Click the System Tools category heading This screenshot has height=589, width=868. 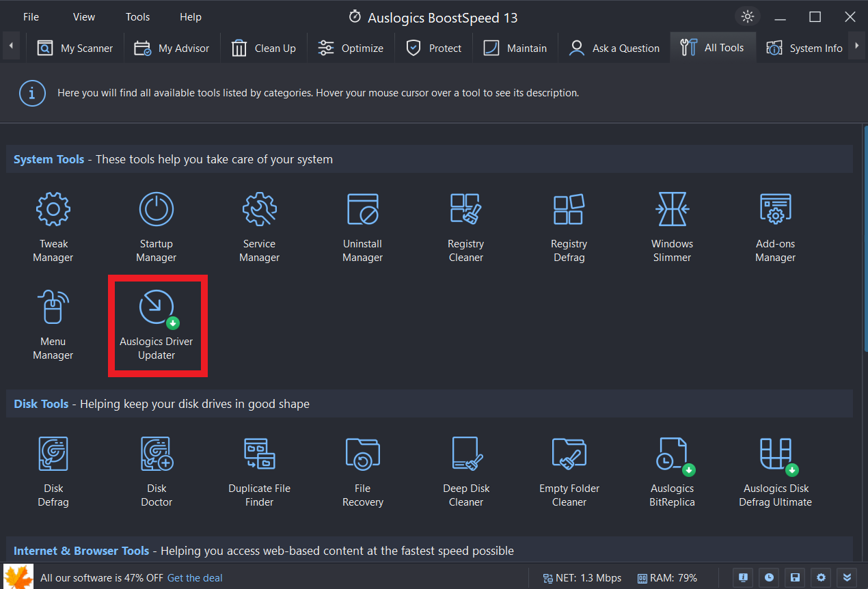coord(49,159)
